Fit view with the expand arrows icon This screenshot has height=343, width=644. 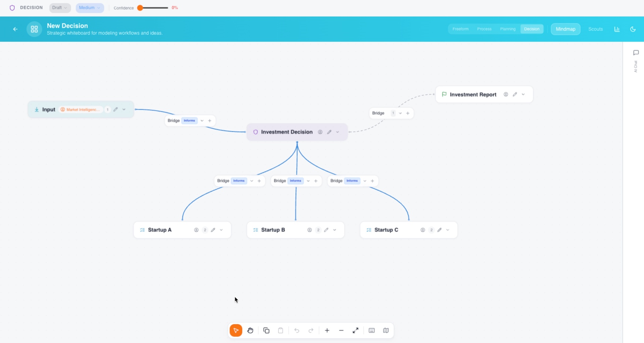point(356,331)
